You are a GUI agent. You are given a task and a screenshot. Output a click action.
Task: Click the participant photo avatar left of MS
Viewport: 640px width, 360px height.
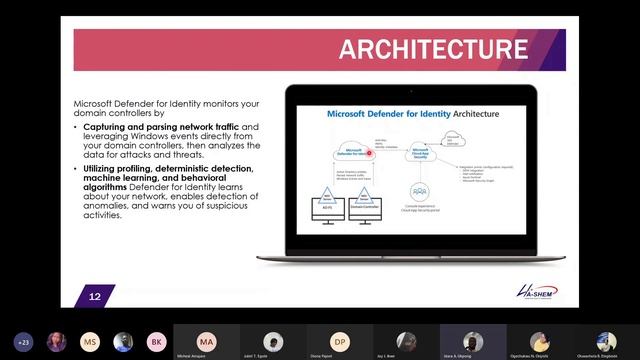(57, 342)
